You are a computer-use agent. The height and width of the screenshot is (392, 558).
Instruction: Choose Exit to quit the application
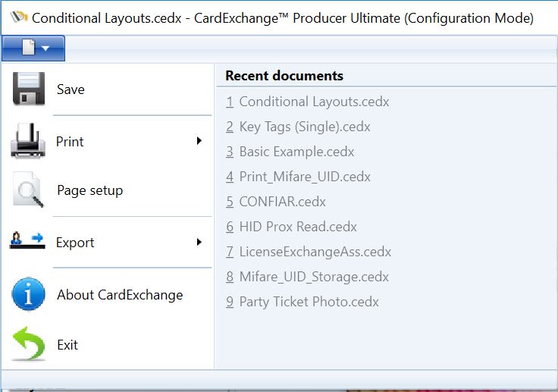tap(67, 345)
